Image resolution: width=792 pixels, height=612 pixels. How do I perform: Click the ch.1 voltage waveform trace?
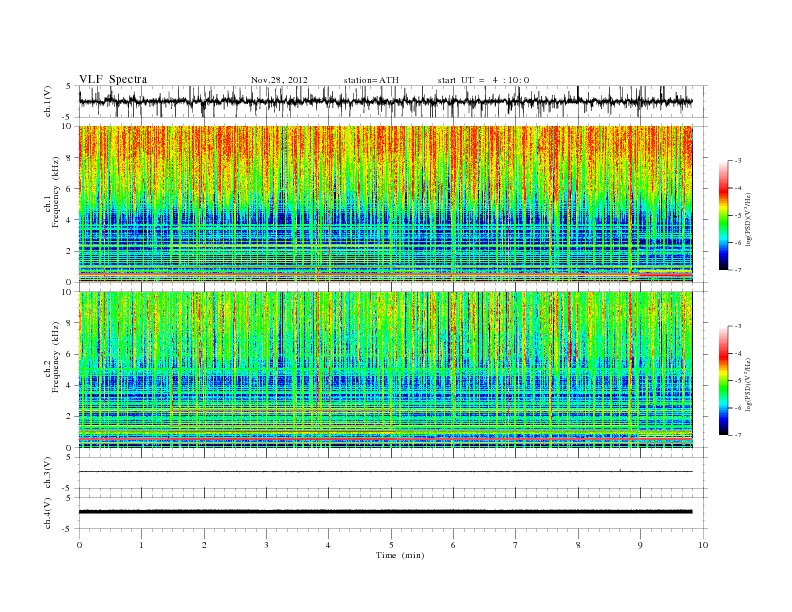coord(385,101)
